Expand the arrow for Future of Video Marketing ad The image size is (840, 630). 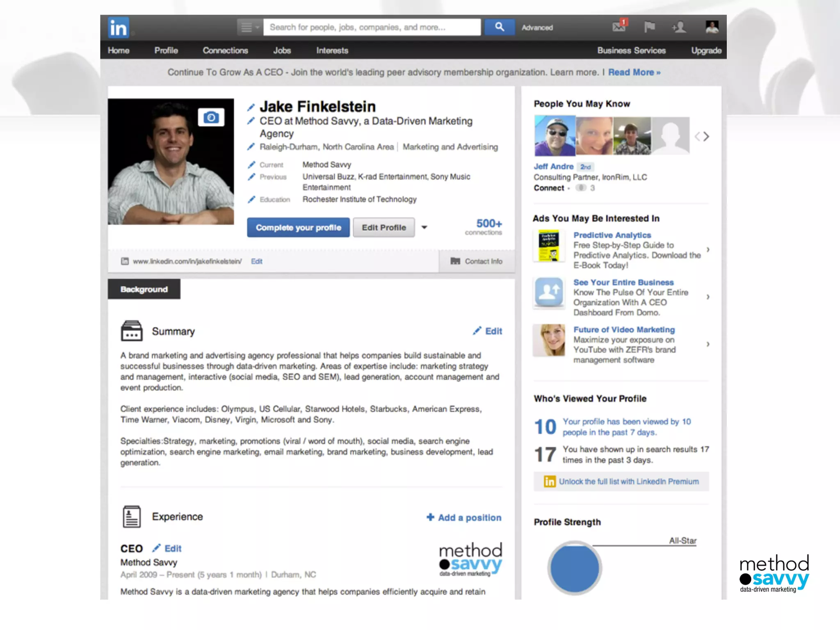coord(708,344)
